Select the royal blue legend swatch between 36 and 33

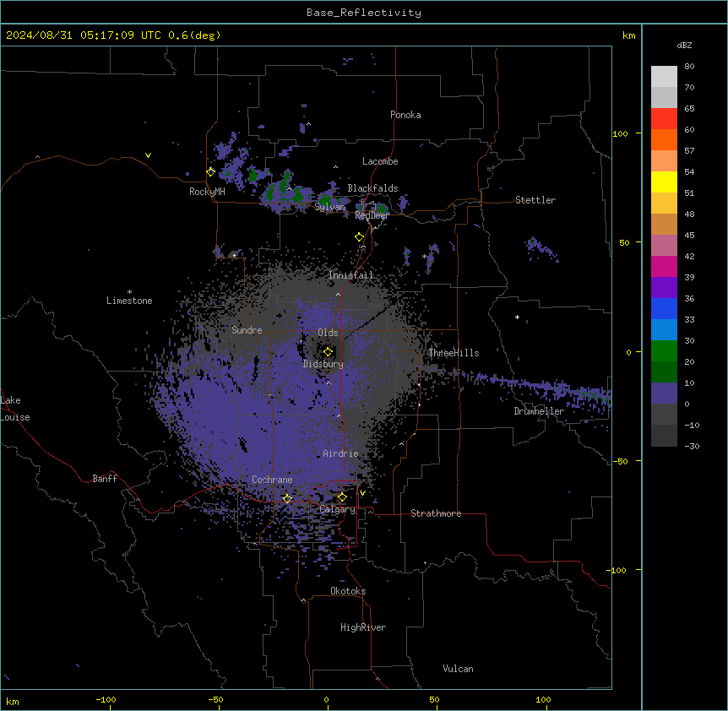point(664,308)
